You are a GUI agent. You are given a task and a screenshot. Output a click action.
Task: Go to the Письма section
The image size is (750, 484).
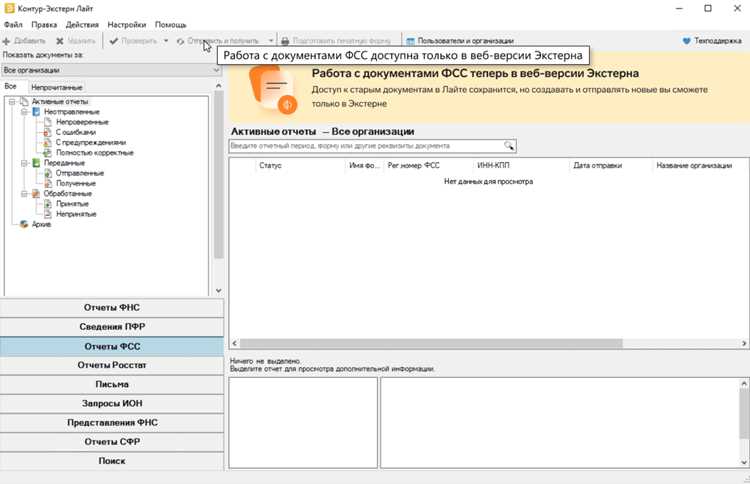coord(111,385)
